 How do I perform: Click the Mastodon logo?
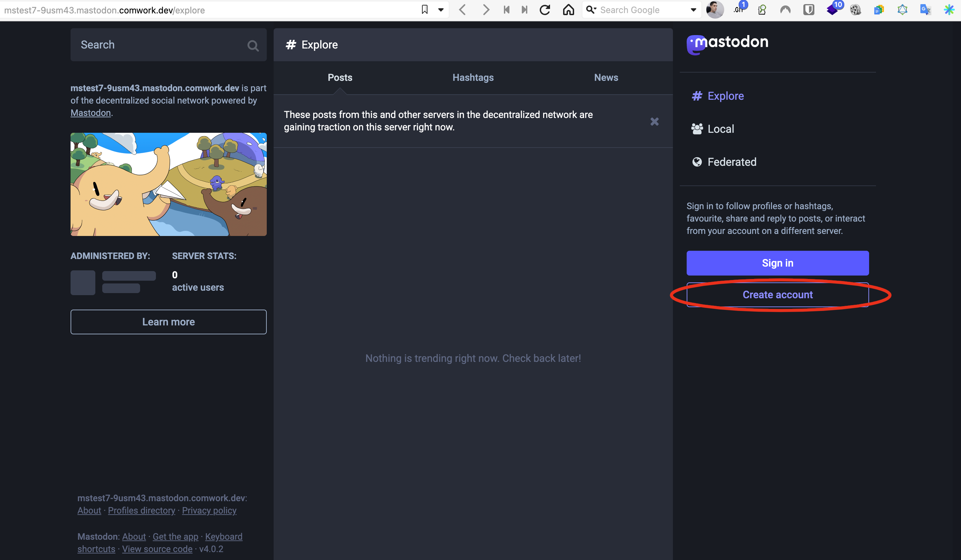click(x=727, y=44)
